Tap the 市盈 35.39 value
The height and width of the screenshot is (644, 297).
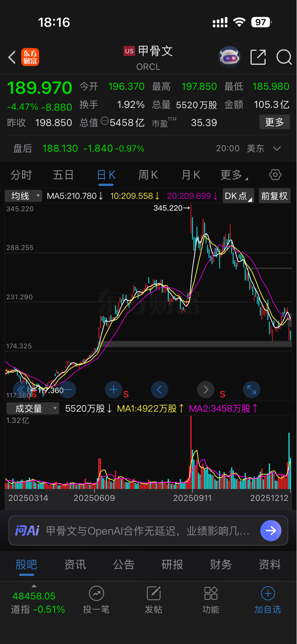point(204,123)
